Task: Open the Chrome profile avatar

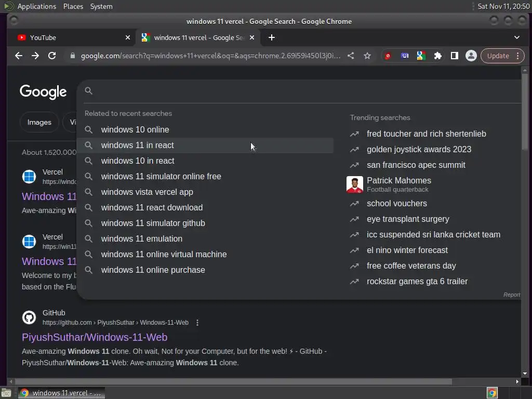Action: (471, 56)
